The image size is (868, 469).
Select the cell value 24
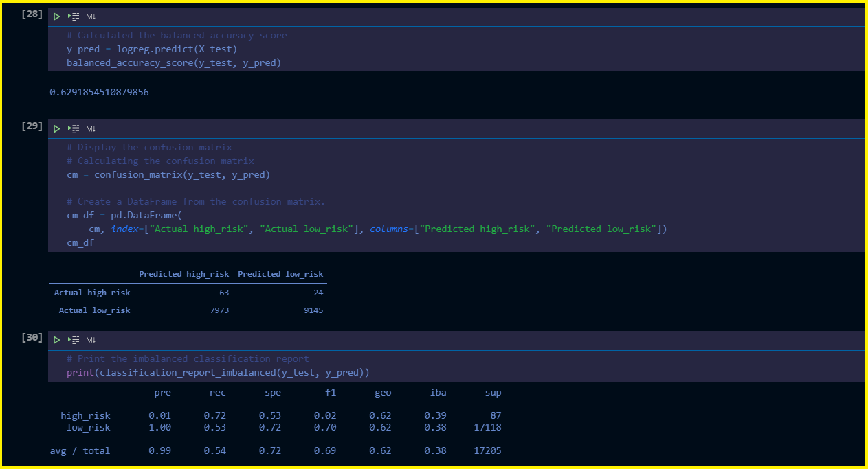(317, 293)
